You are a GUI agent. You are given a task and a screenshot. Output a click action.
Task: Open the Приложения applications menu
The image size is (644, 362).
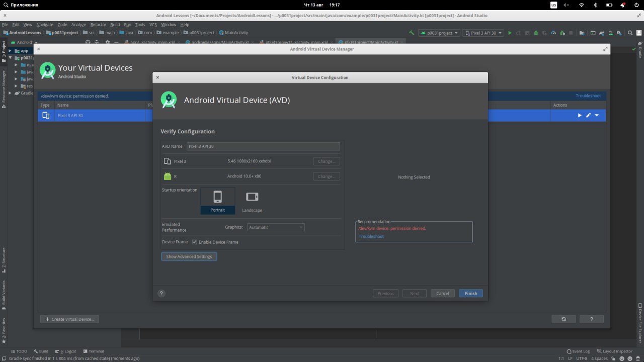(x=20, y=5)
